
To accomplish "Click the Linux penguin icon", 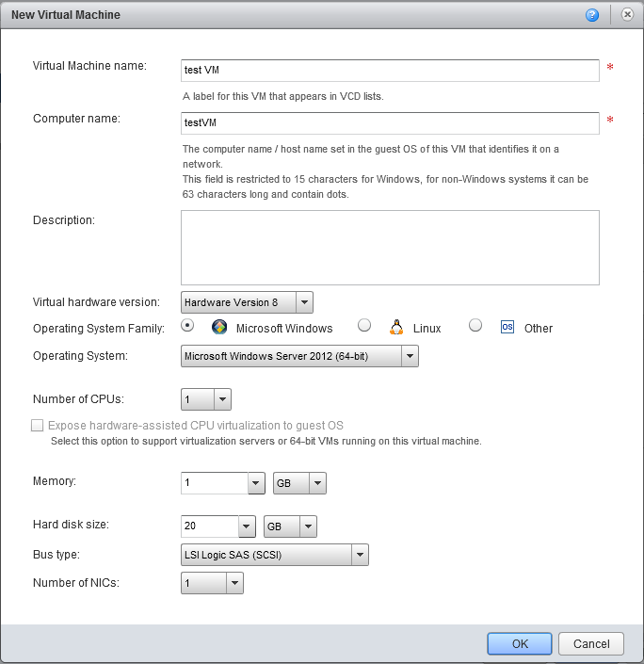I will (x=396, y=328).
